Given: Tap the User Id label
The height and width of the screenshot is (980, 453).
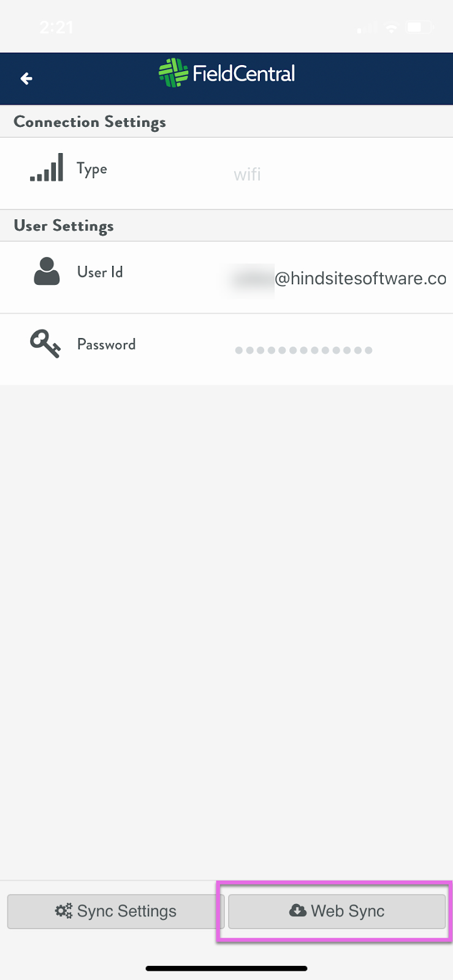Looking at the screenshot, I should click(x=100, y=272).
